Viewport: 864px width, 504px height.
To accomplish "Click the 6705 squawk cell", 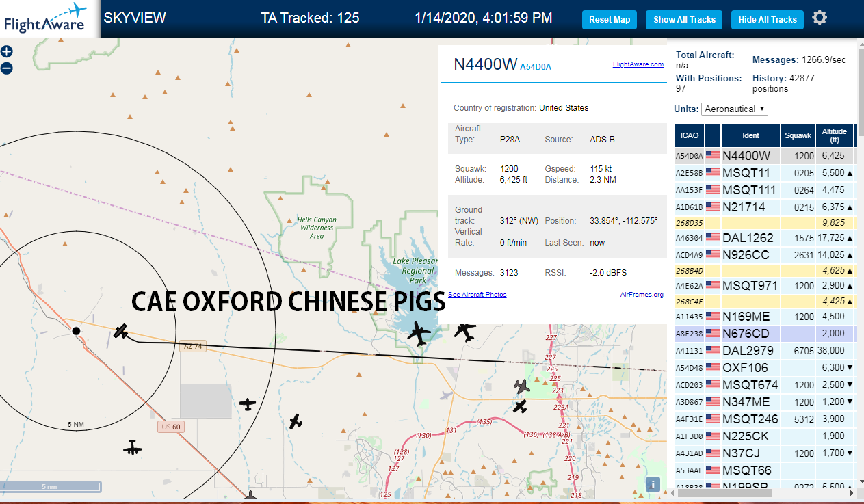I will point(798,351).
